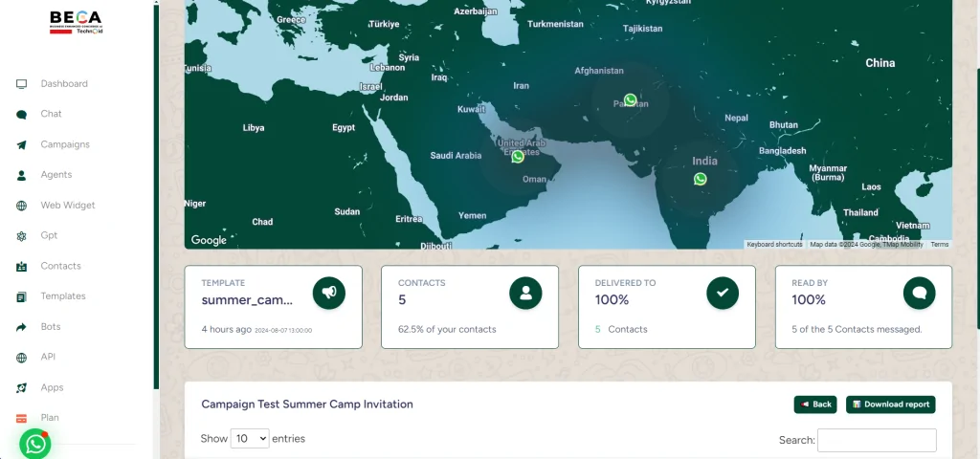The width and height of the screenshot is (980, 459).
Task: Click the person icon on Contacts card
Action: coord(525,294)
